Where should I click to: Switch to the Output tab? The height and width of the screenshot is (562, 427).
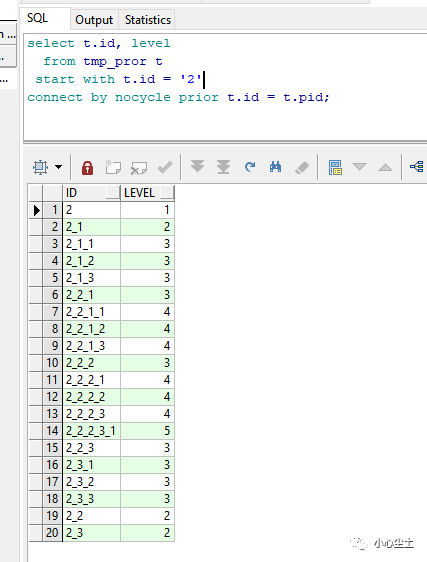[94, 20]
